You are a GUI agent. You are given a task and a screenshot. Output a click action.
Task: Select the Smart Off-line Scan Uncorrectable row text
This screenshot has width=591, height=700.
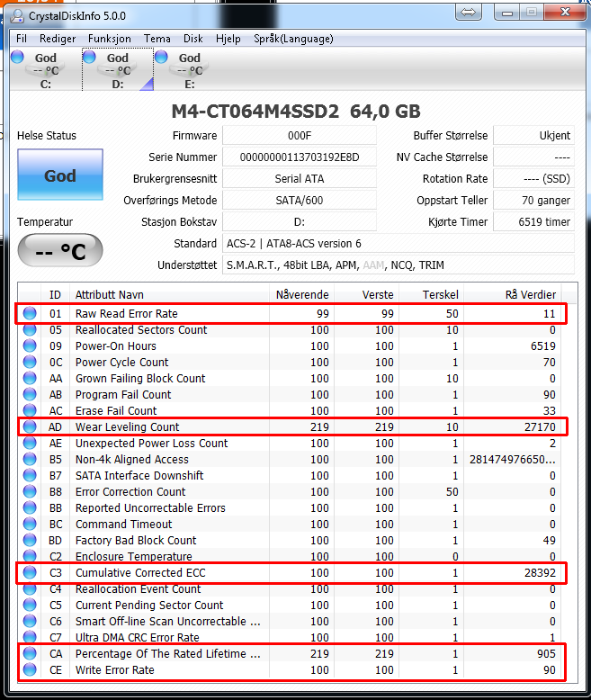pos(168,621)
